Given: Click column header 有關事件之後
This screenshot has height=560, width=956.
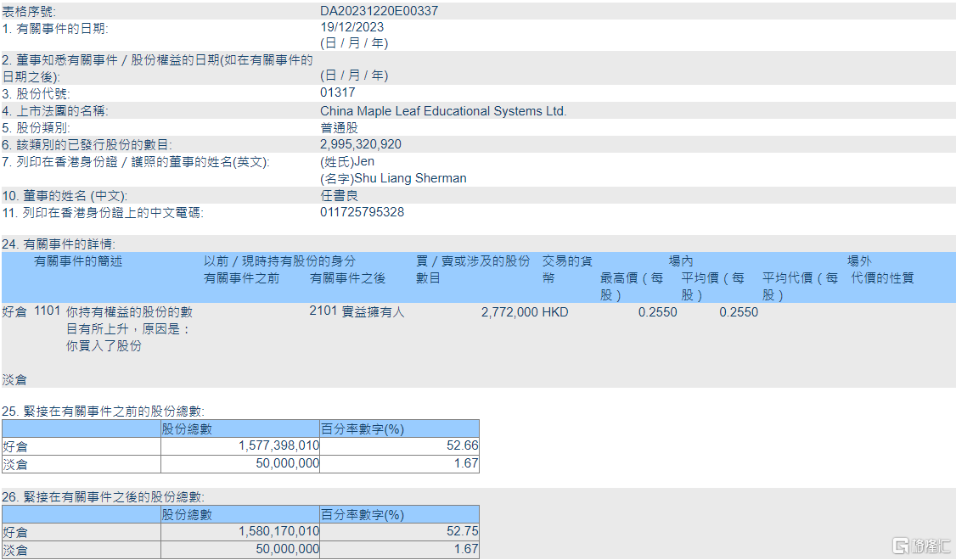Looking at the screenshot, I should pyautogui.click(x=347, y=278).
